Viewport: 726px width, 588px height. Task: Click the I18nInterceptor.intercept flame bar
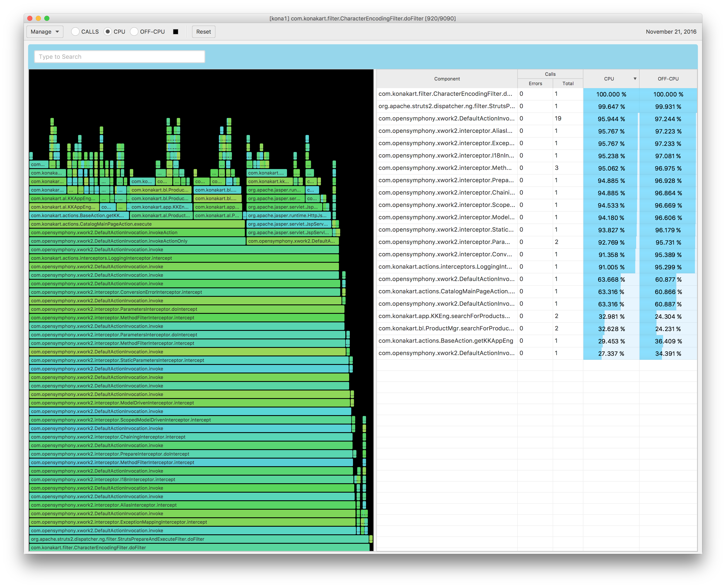[191, 480]
